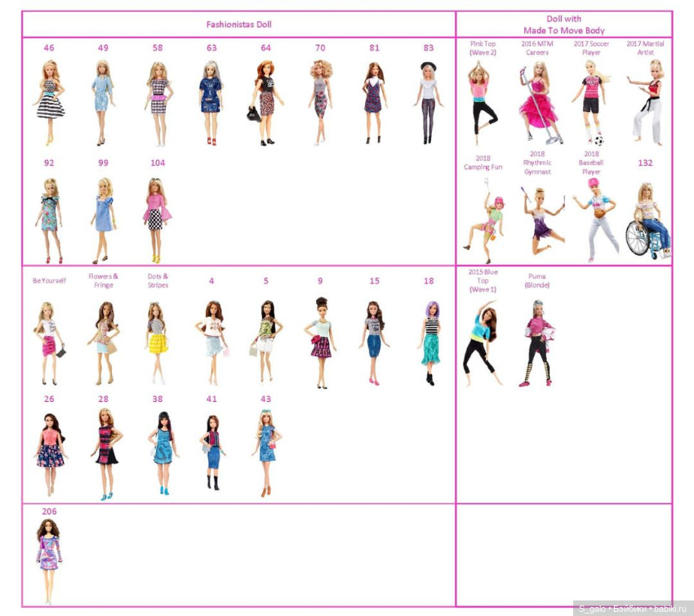
Task: Click the purple-haired doll number 18
Action: point(429,341)
